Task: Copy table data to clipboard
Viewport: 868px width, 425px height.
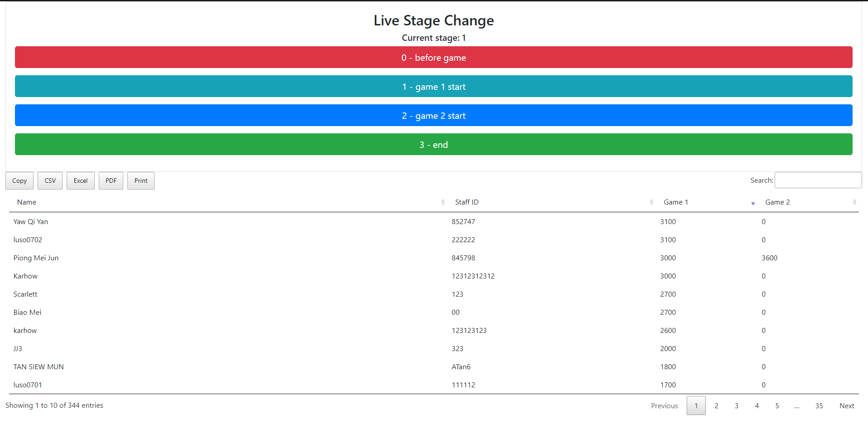Action: tap(19, 181)
